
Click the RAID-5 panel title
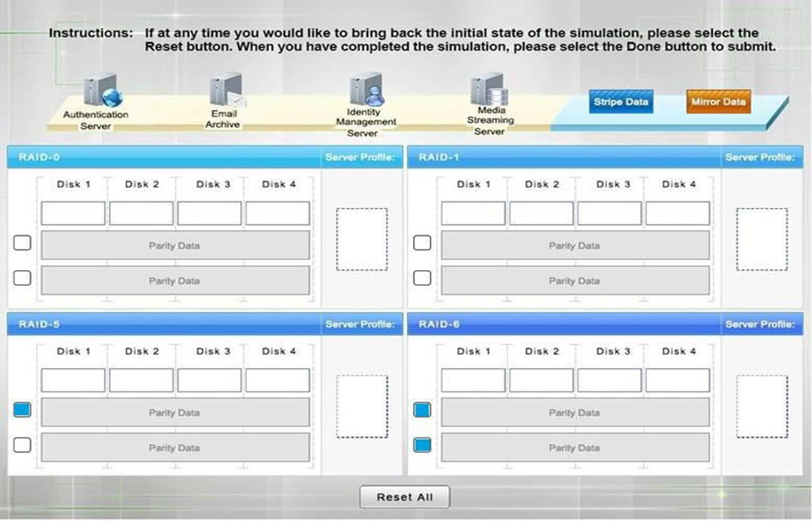39,324
